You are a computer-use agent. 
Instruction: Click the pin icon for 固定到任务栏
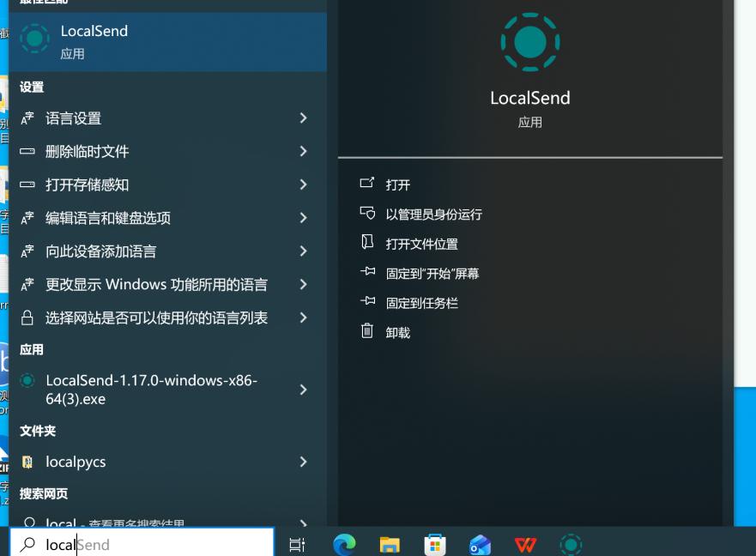point(367,301)
